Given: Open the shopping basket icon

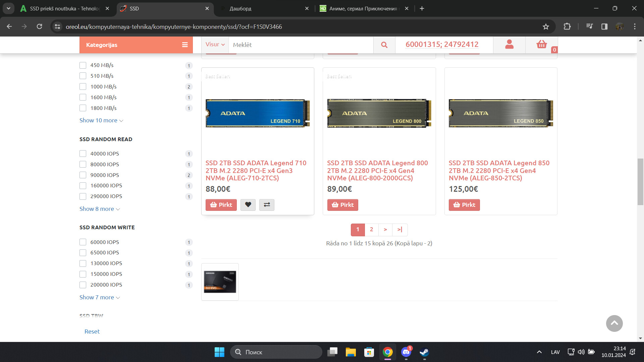Looking at the screenshot, I should [541, 44].
